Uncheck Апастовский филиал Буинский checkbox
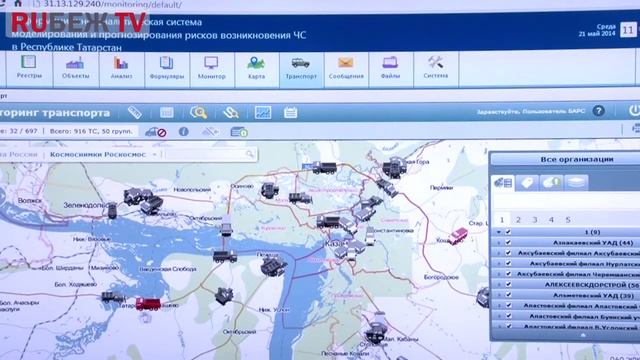The image size is (640, 360). pos(508,316)
